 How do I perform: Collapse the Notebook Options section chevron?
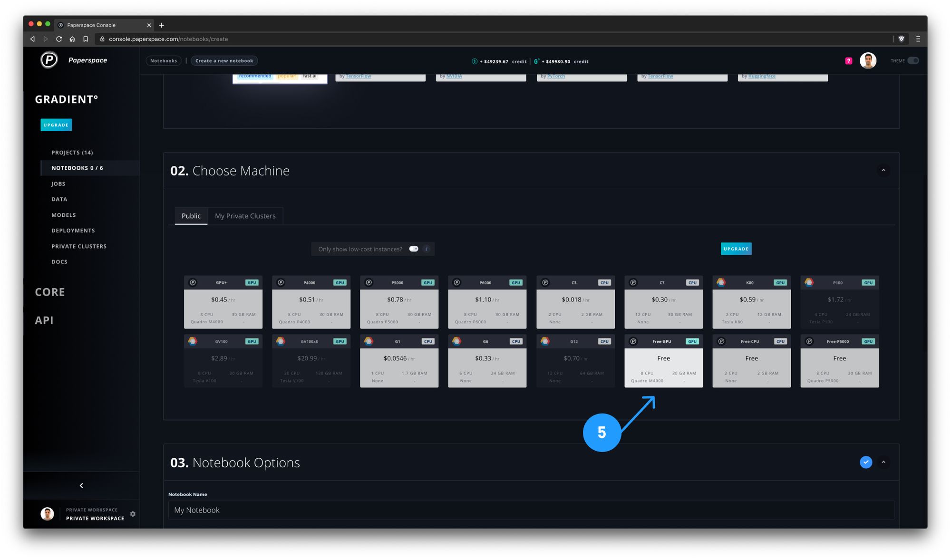[883, 462]
